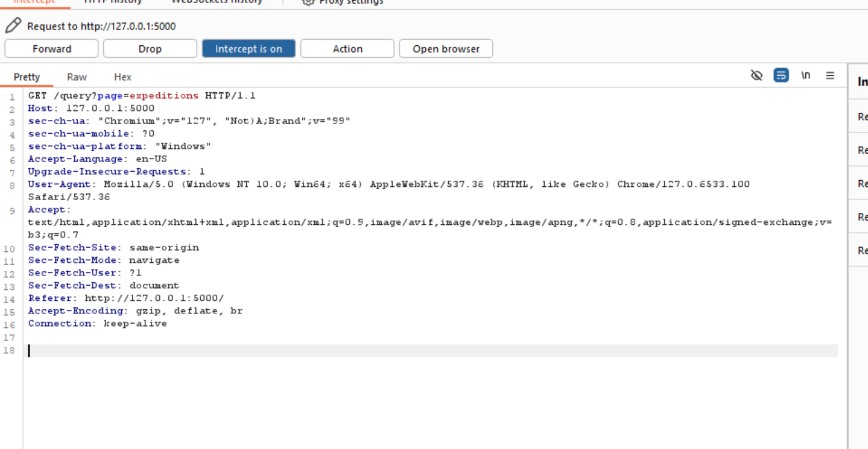Click the expeditions parameter value

click(163, 96)
